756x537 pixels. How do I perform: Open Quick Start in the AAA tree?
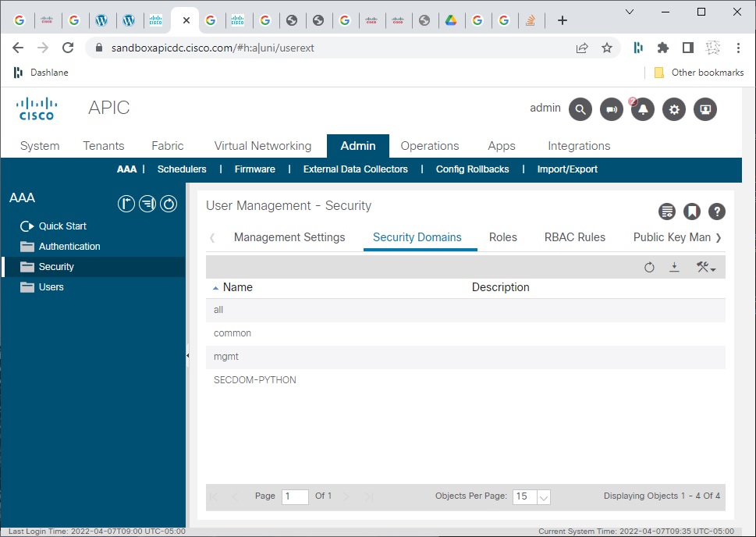coord(62,226)
